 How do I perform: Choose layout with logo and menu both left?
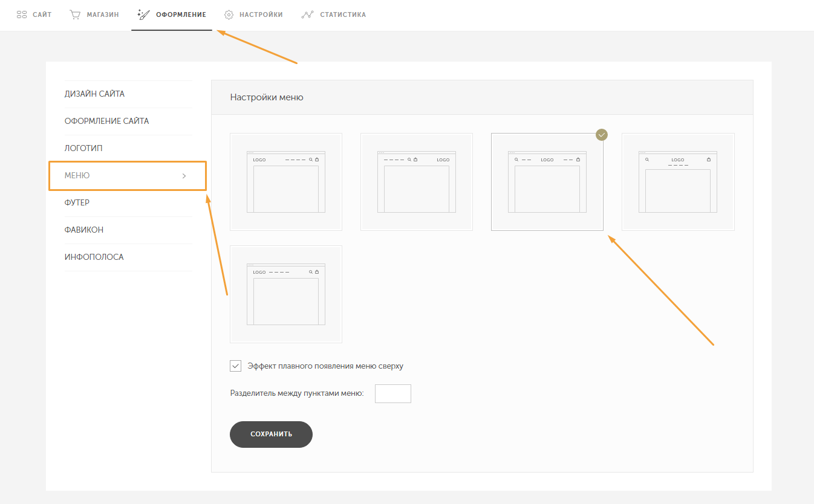[286, 294]
